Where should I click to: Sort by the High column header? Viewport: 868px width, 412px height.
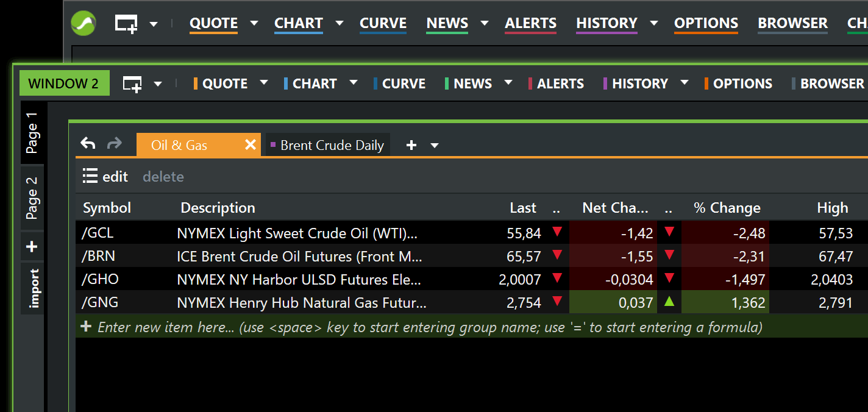pos(833,208)
